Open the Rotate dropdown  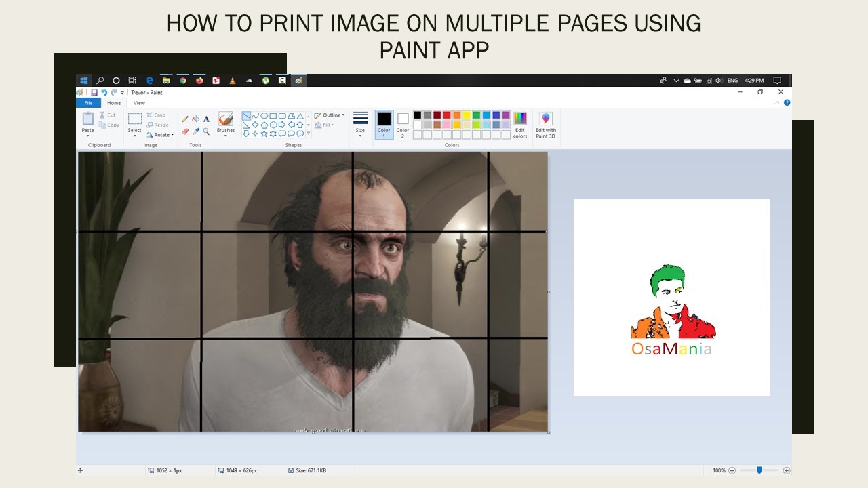[x=161, y=134]
